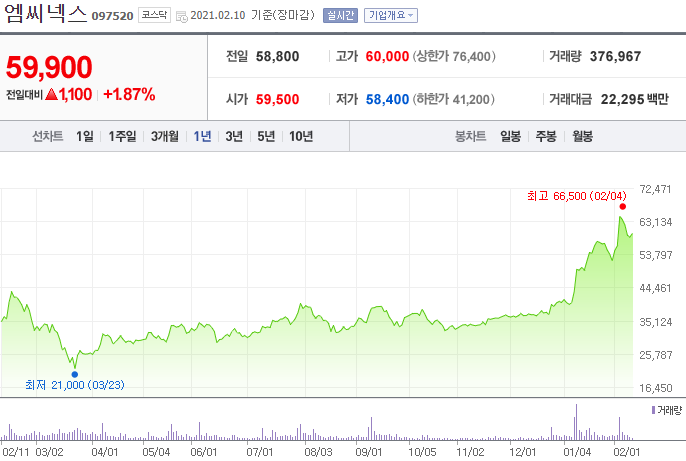
Task: Open the 기업개요 dropdown
Action: click(x=391, y=15)
